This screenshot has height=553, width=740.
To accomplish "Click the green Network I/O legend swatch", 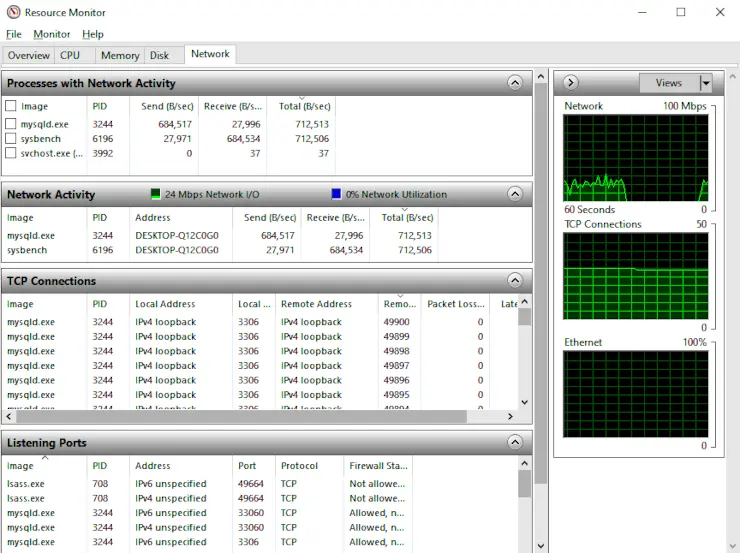I will [x=156, y=195].
